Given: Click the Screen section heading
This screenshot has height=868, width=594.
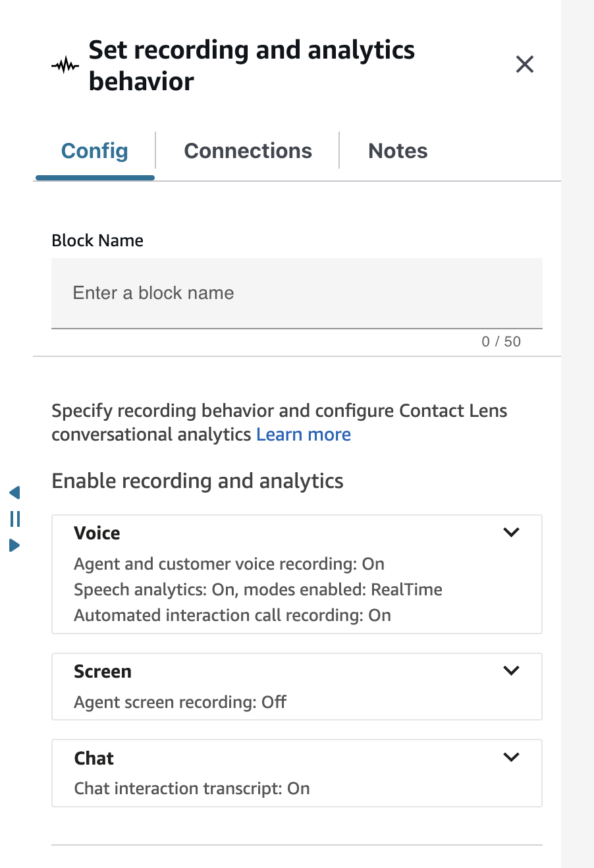Looking at the screenshot, I should point(103,672).
